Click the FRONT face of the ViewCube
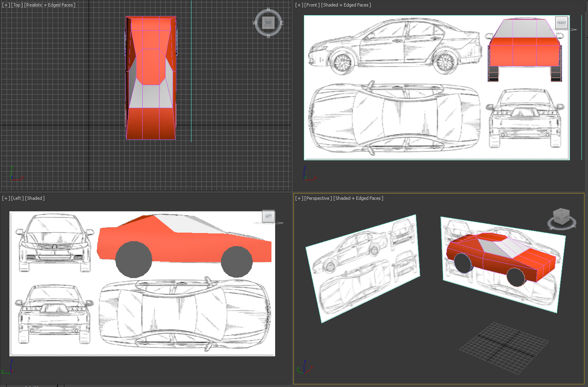 pyautogui.click(x=561, y=23)
